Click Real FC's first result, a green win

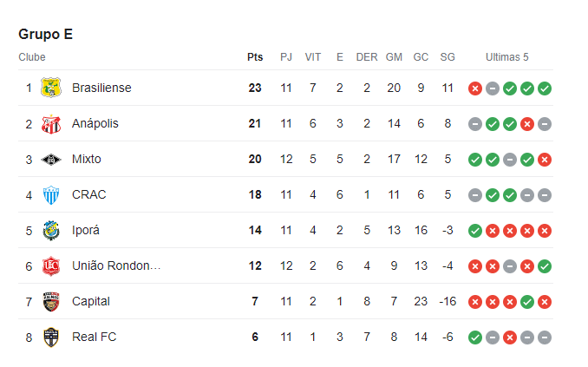(475, 338)
